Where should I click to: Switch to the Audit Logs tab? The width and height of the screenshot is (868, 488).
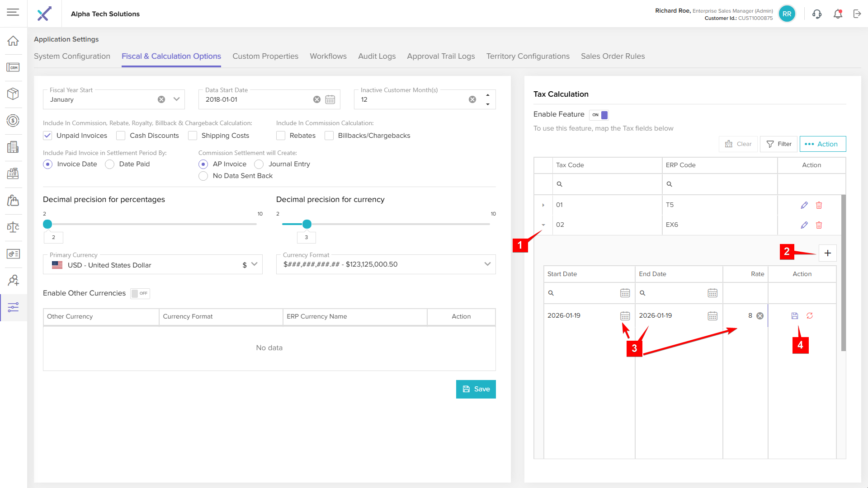click(377, 56)
